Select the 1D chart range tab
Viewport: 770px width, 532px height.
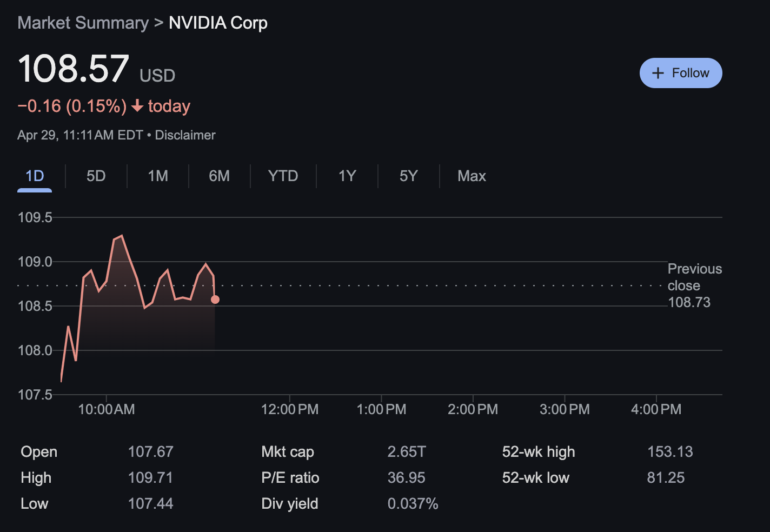pyautogui.click(x=35, y=176)
